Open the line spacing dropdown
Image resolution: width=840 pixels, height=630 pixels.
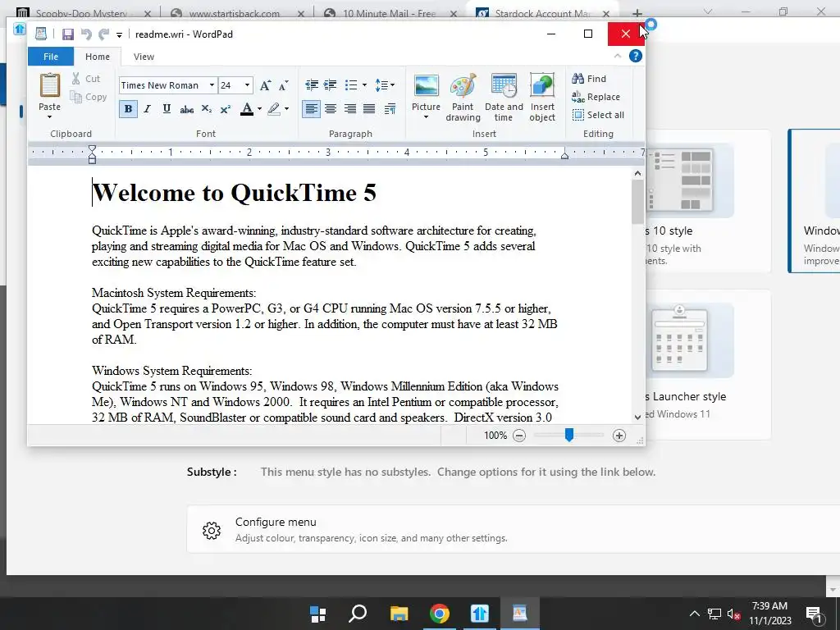click(x=385, y=84)
